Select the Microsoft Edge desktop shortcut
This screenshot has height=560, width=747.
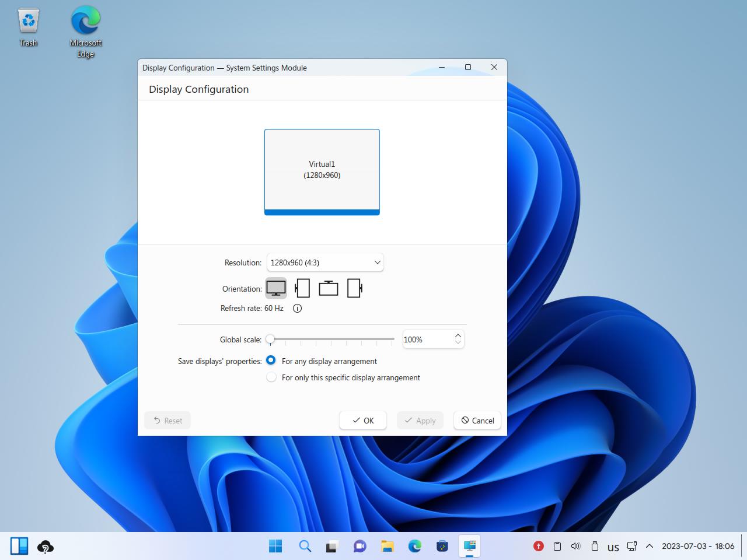86,32
